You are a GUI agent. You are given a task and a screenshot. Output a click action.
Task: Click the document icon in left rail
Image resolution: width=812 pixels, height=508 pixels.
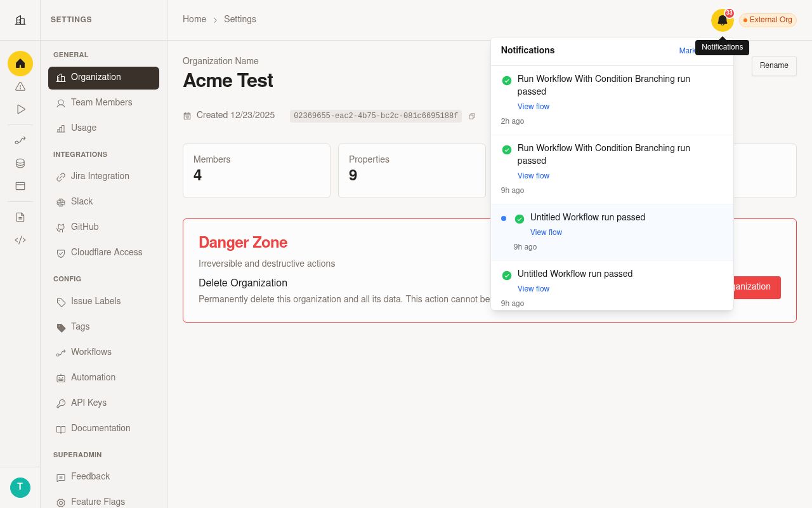tap(20, 217)
